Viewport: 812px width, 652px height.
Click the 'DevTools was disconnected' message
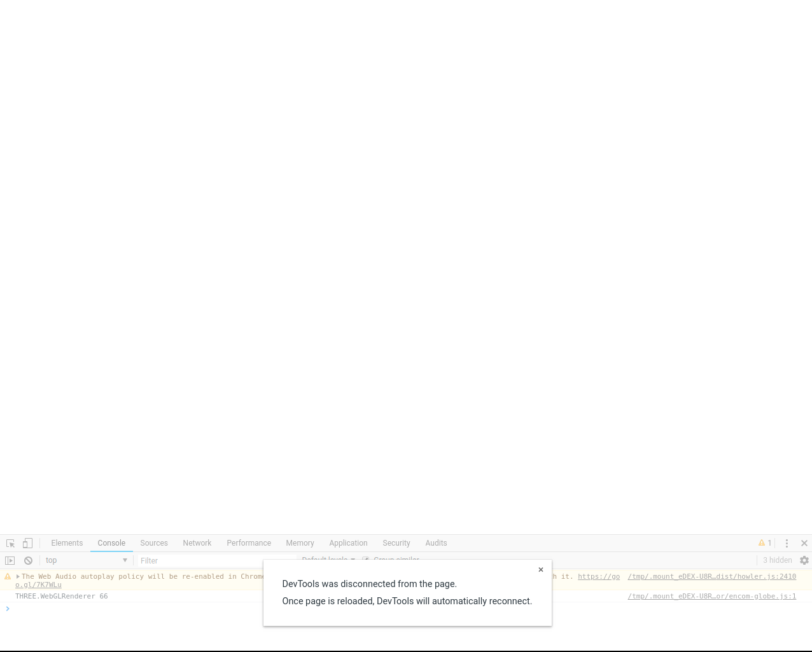(370, 584)
